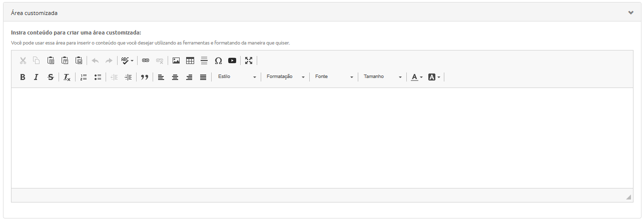Open the special character Omega picker
This screenshot has width=644, height=220.
[218, 60]
